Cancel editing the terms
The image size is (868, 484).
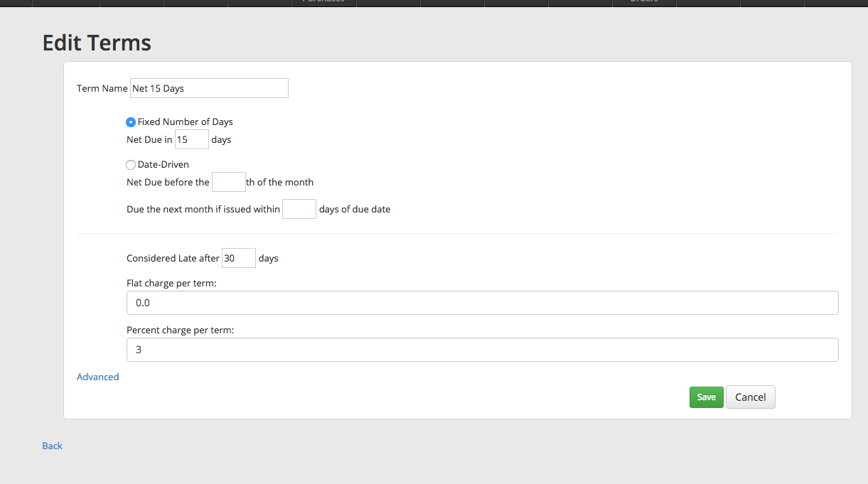750,397
